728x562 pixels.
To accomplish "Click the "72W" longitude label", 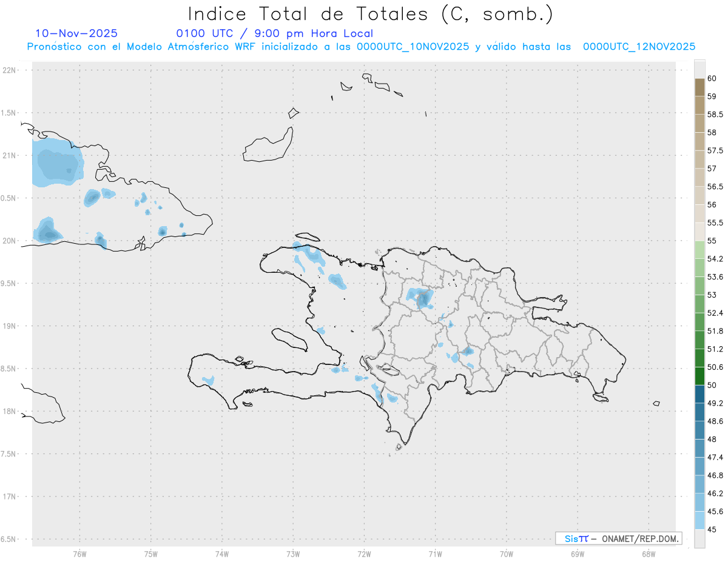I will (364, 554).
